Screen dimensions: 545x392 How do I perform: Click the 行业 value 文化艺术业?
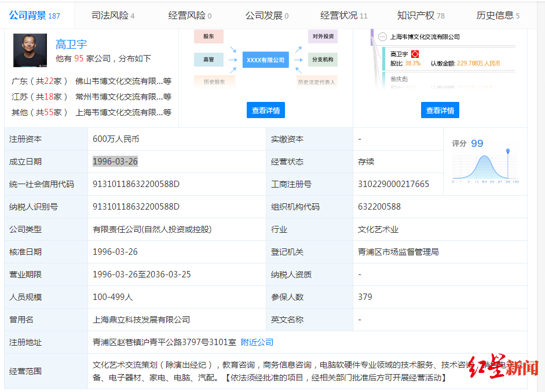[x=378, y=229]
